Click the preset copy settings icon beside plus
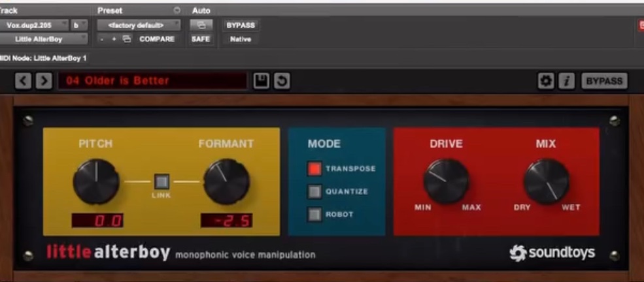The height and width of the screenshot is (282, 644). [127, 39]
